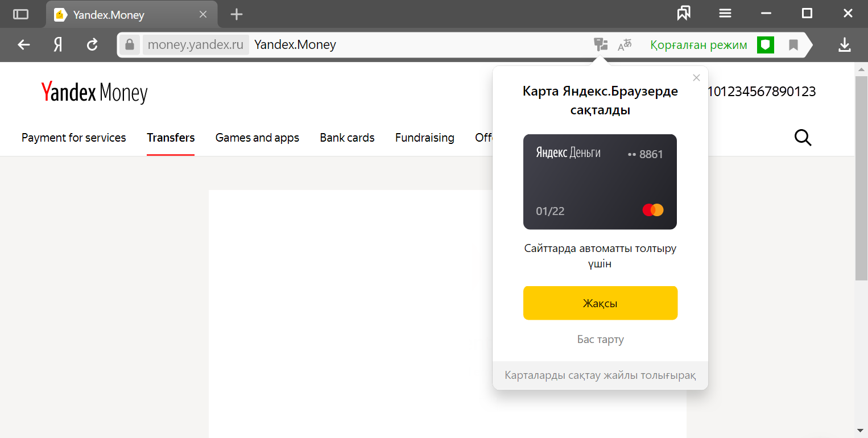Toggle the side panel icon

(x=20, y=14)
